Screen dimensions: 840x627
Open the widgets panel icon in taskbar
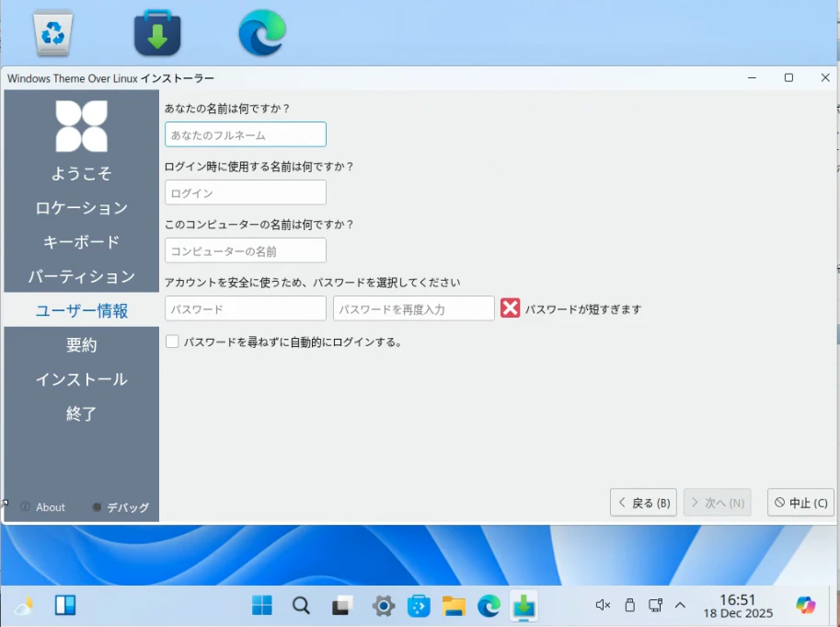click(x=65, y=606)
